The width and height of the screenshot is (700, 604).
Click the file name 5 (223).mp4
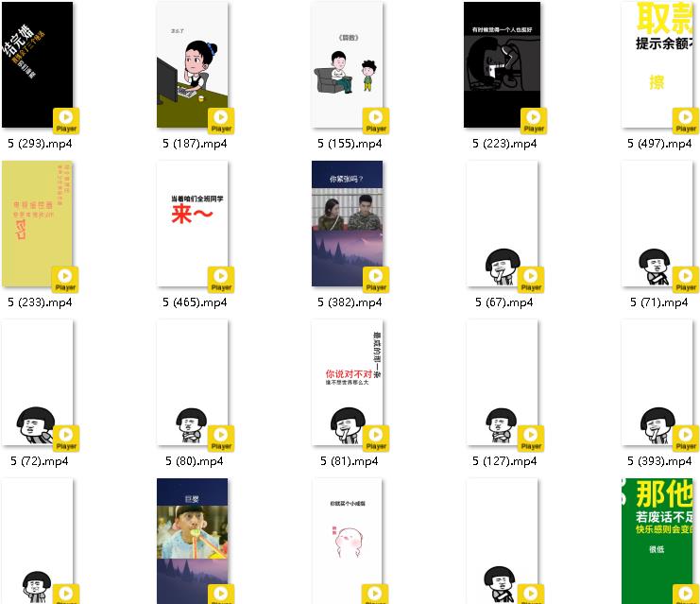pyautogui.click(x=504, y=144)
